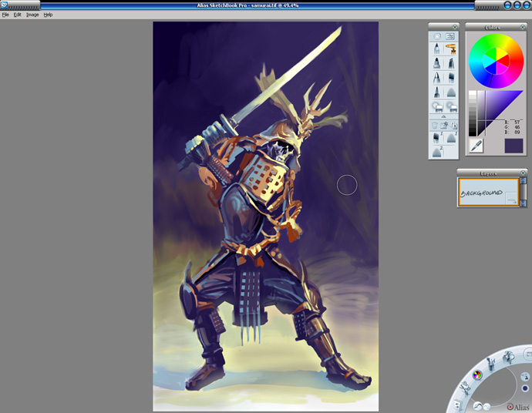This screenshot has height=413, width=532.
Task: Select the chisel tip pen
Action: pos(451,63)
